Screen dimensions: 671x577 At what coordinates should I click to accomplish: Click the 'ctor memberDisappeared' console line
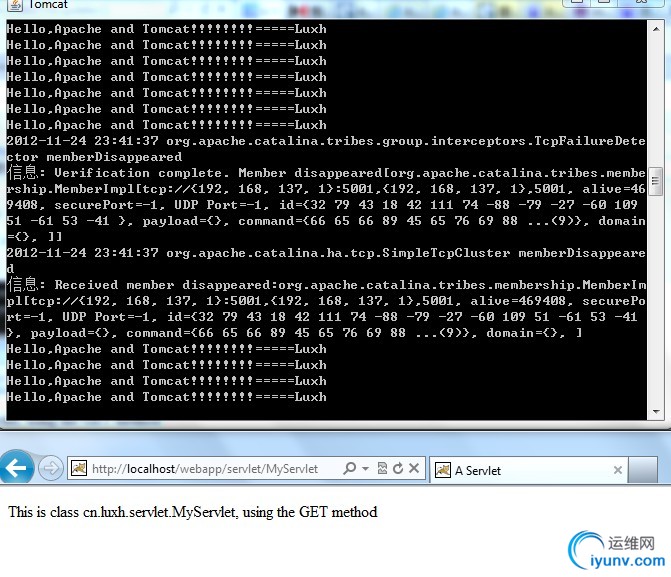point(94,157)
